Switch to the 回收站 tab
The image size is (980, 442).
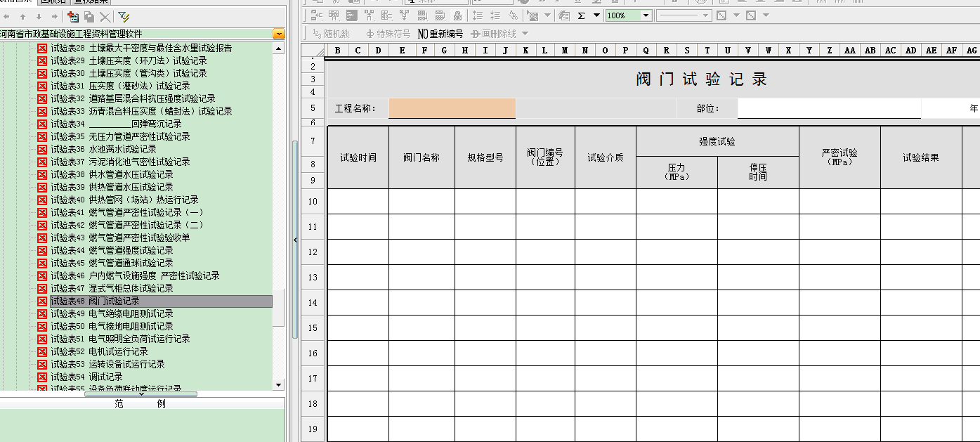pos(54,1)
